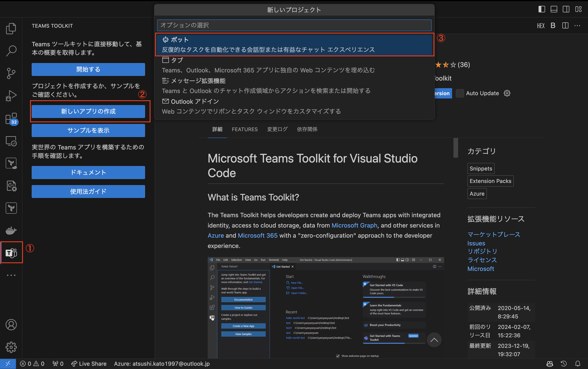Open the Search view in activity bar
This screenshot has width=588, height=369.
(11, 51)
